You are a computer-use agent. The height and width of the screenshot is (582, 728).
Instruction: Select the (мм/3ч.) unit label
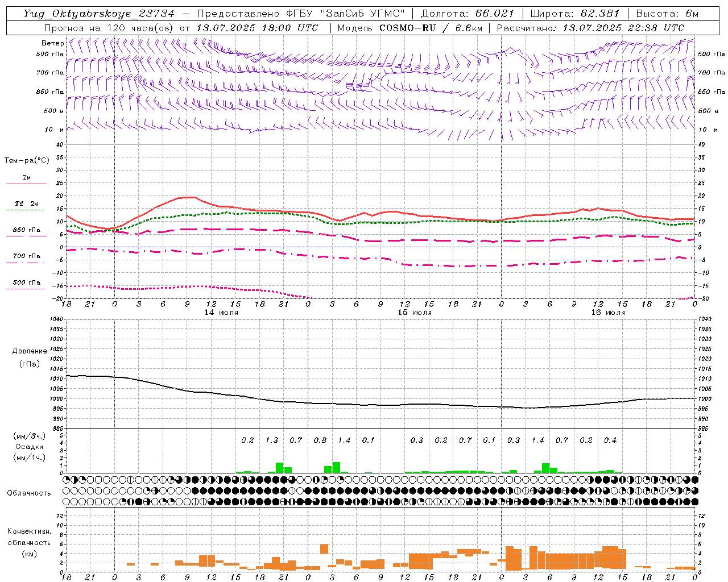tap(29, 436)
